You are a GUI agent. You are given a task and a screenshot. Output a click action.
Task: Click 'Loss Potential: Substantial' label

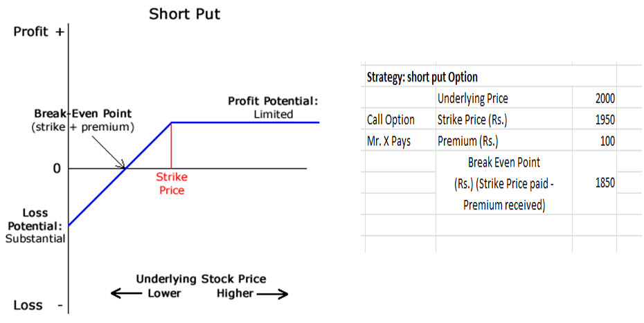[x=35, y=225]
